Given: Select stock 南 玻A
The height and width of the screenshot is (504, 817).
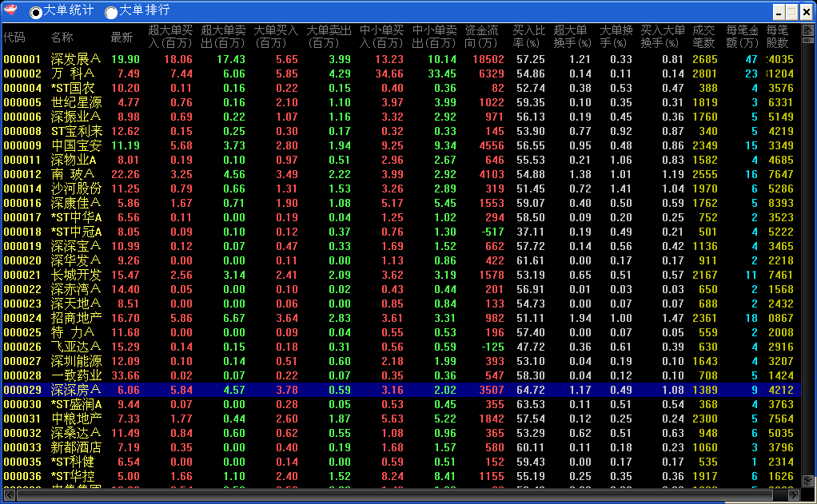Looking at the screenshot, I should [73, 174].
